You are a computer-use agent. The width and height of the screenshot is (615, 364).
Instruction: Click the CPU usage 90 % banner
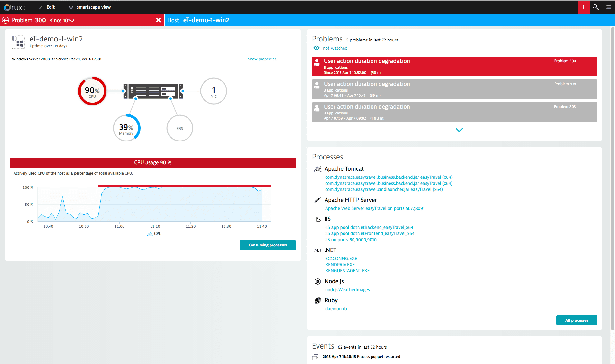pyautogui.click(x=153, y=163)
